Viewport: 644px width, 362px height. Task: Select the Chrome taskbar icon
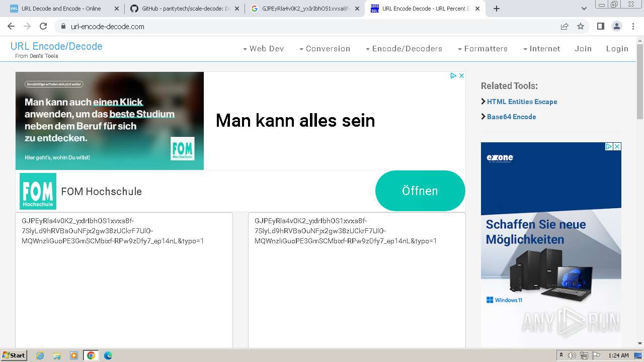pos(91,355)
